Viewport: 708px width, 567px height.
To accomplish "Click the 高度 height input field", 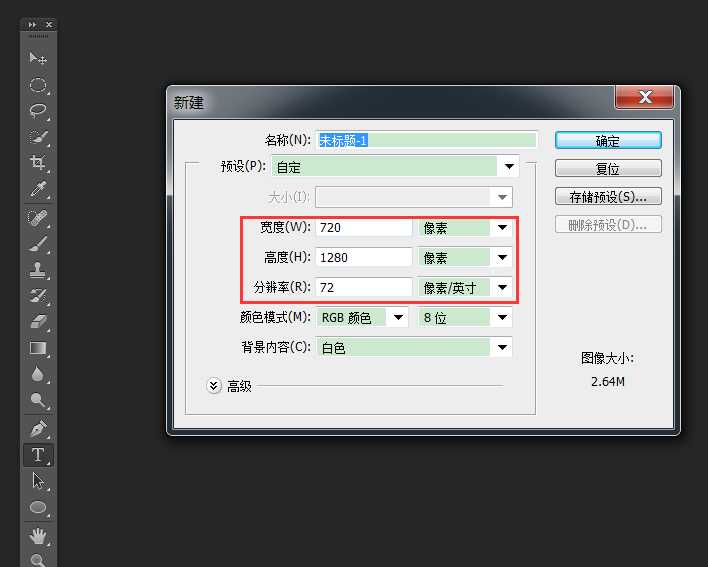I will point(364,258).
